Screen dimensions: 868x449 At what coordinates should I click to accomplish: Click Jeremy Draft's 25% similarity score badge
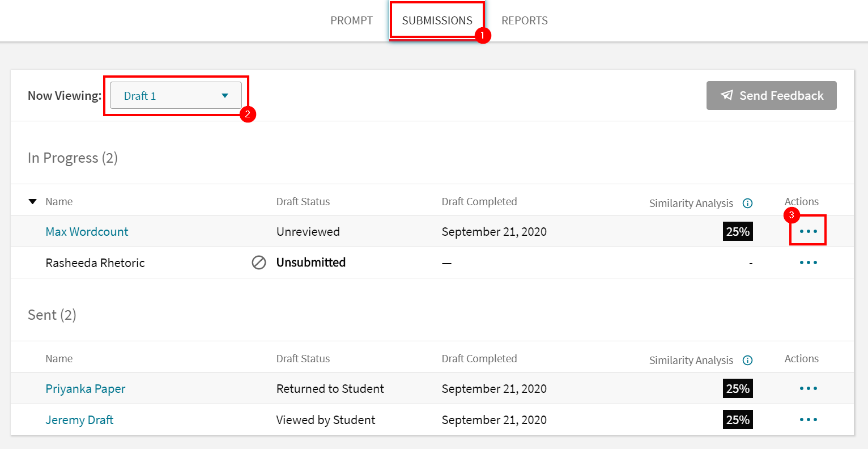738,420
